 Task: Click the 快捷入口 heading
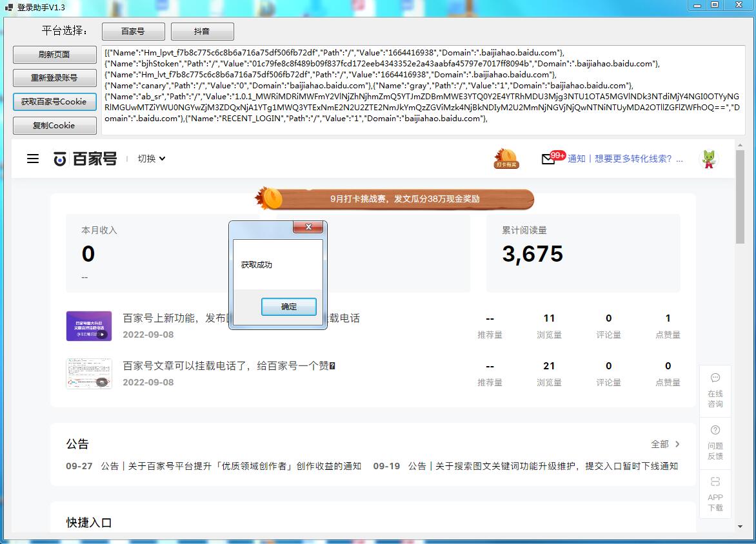[89, 522]
